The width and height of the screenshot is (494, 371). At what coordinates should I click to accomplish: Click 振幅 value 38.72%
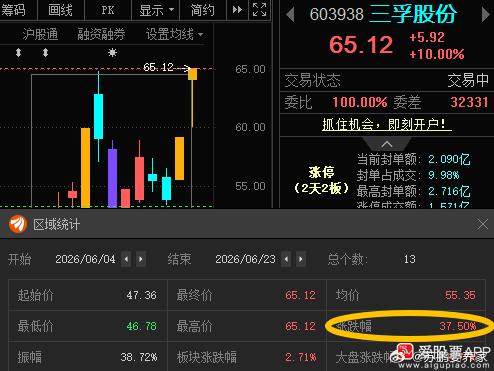tap(139, 357)
